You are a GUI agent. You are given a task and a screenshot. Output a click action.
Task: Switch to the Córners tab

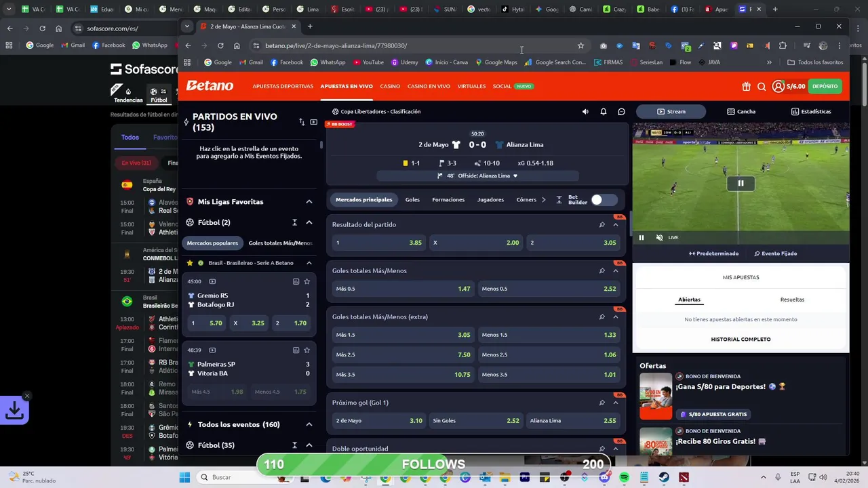526,200
